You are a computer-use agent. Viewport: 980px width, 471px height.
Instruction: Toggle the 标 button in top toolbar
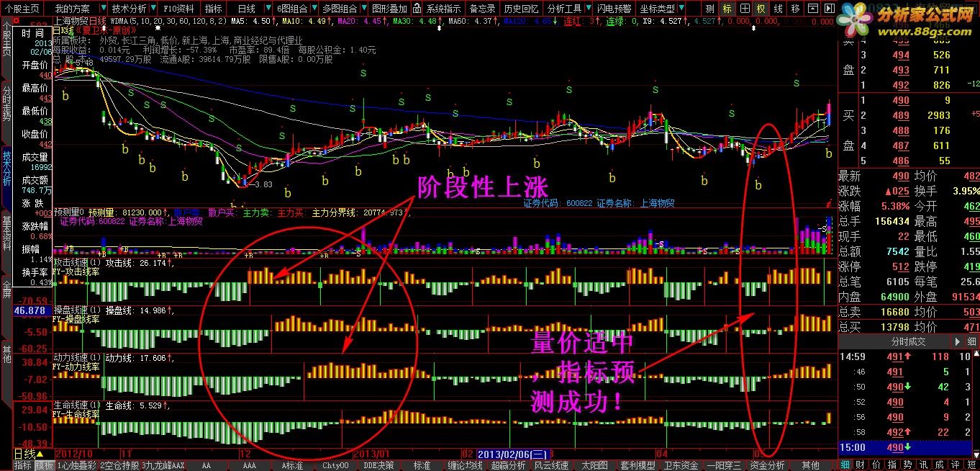(727, 9)
